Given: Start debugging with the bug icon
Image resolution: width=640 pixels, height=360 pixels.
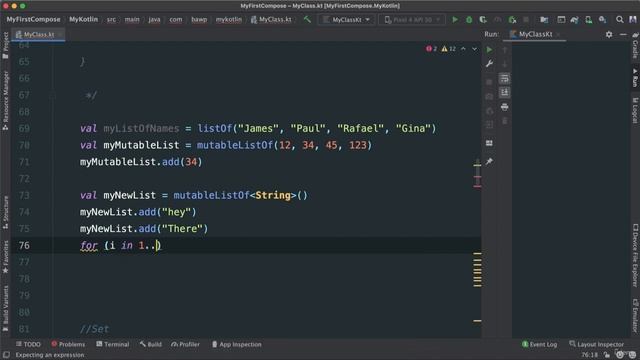Looking at the screenshot, I should pos(469,20).
